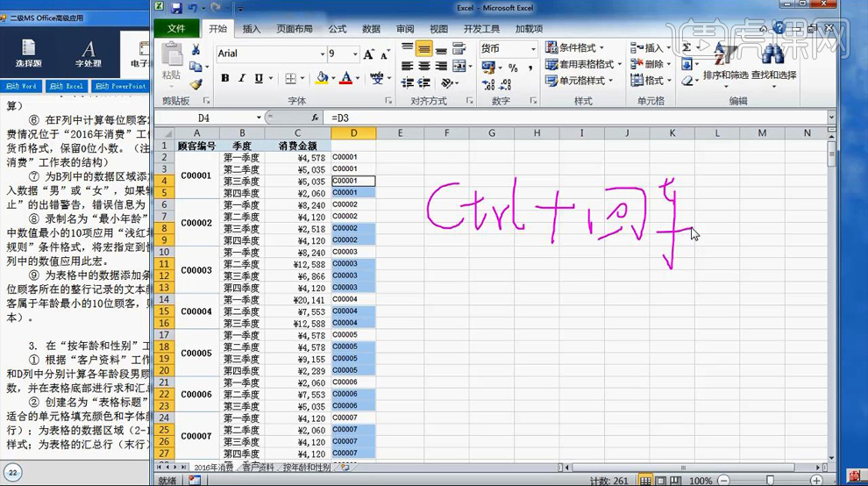The width and height of the screenshot is (868, 486).
Task: Click the Undo arrow in title bar
Action: 193,8
